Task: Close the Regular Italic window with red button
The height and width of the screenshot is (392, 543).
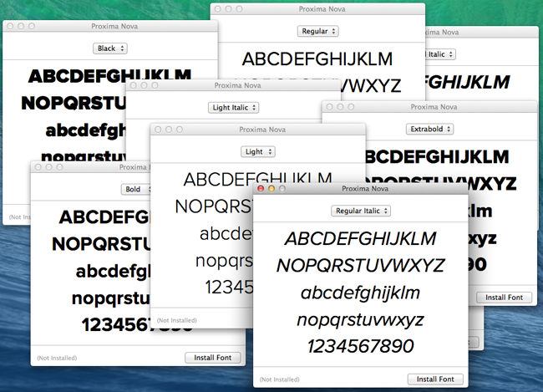Action: tap(261, 189)
